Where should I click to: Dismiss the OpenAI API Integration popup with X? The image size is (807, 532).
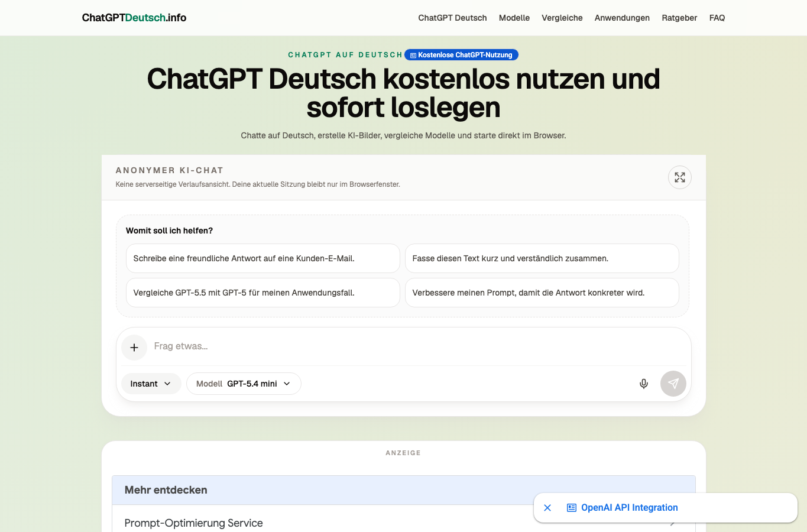547,508
